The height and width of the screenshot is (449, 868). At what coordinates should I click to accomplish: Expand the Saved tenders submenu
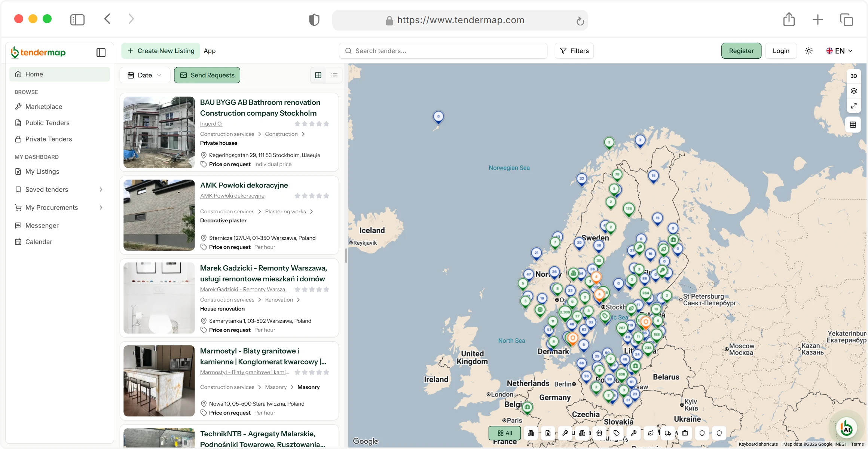[101, 190]
